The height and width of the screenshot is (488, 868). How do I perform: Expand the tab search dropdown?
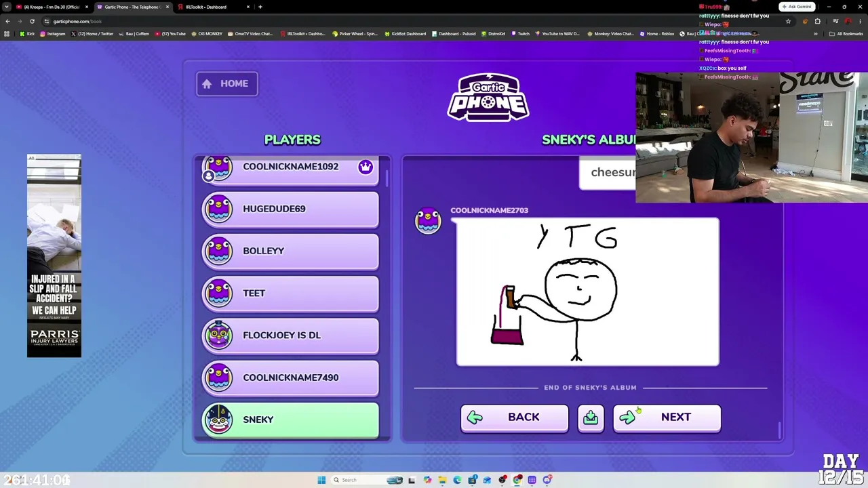pyautogui.click(x=7, y=7)
